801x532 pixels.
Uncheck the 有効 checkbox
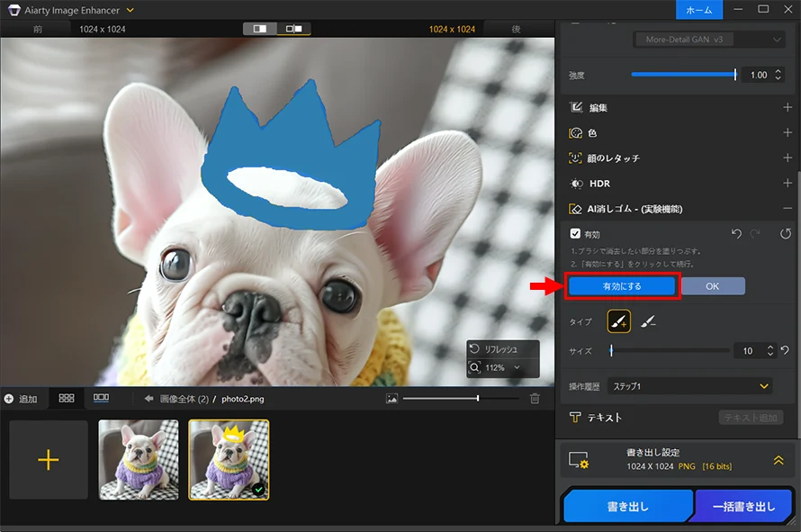pyautogui.click(x=574, y=233)
